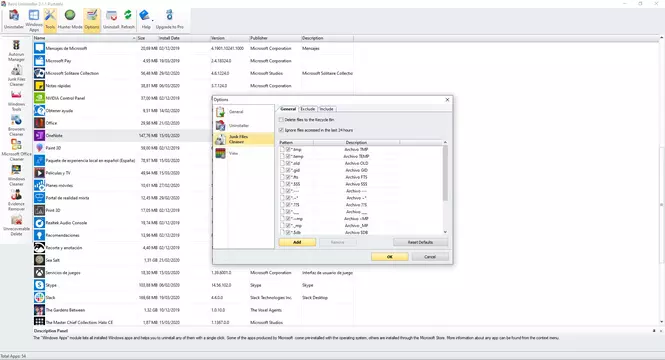Click the Description header in pattern list
665x360 pixels.
point(356,142)
